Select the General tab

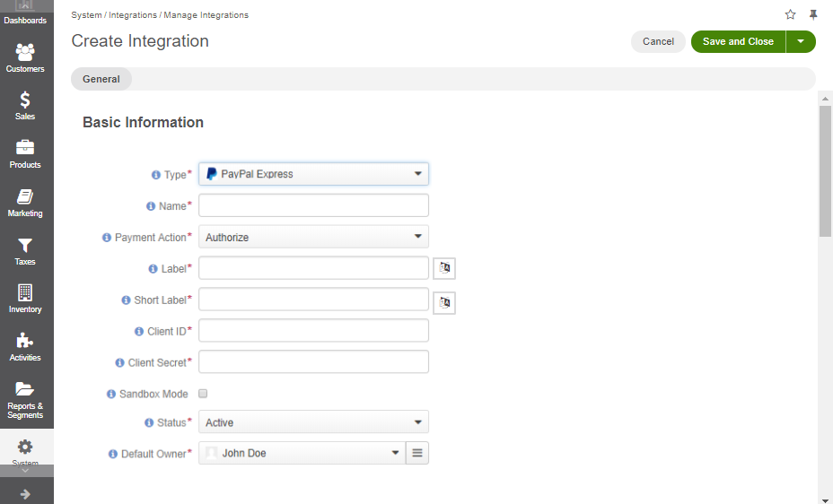coord(101,79)
